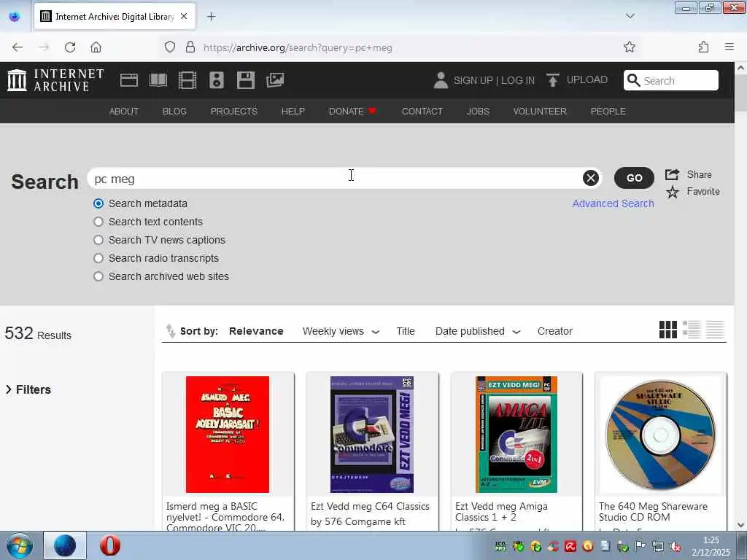Click the UPLOAD link
747x560 pixels.
coord(587,79)
